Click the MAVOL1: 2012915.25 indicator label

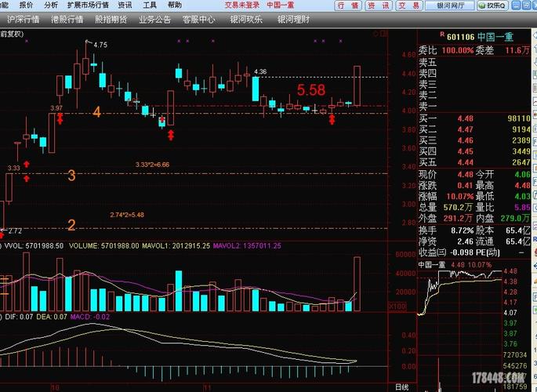coord(176,246)
